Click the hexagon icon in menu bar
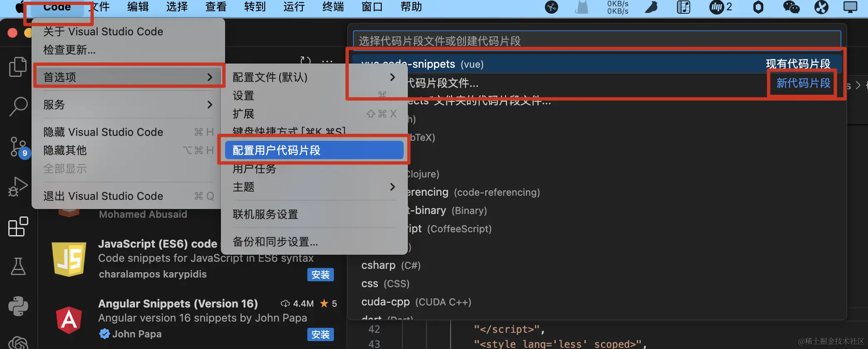Image resolution: width=868 pixels, height=349 pixels. click(x=758, y=7)
